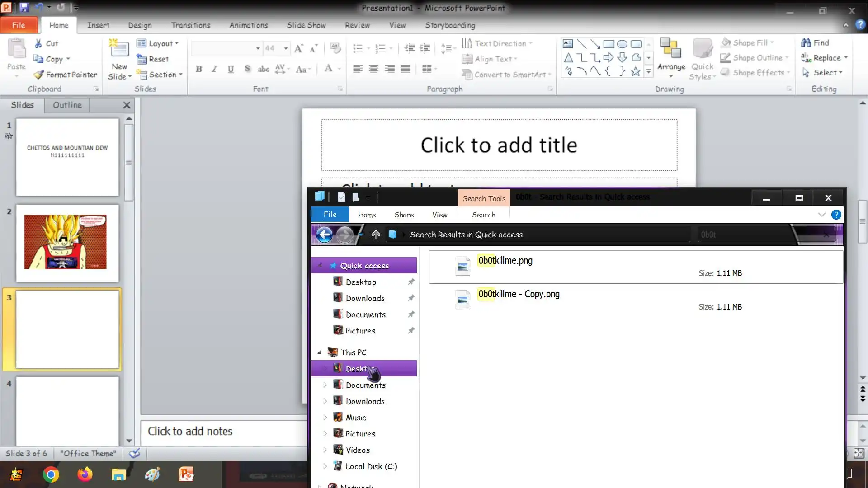Expand the Music folder tree node
This screenshot has width=868, height=488.
325,418
